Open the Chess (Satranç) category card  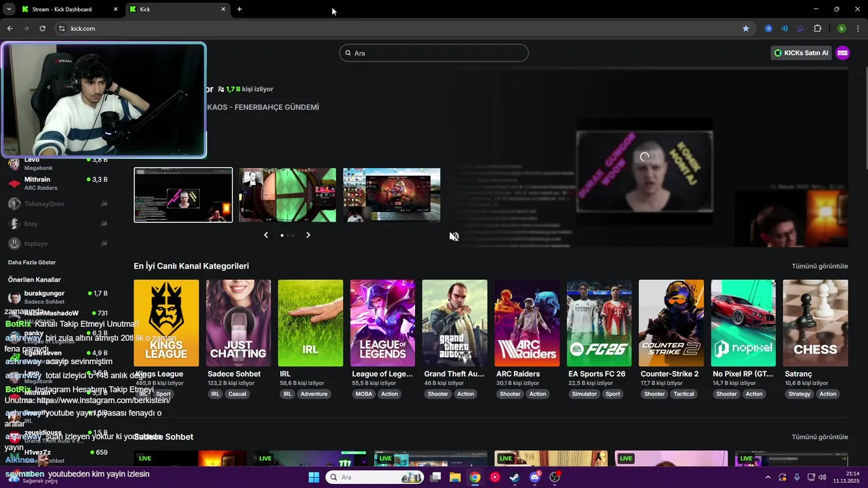click(815, 323)
